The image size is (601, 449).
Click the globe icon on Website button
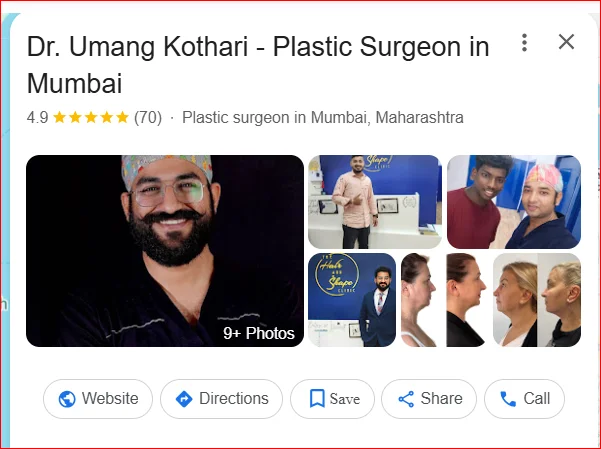(x=67, y=399)
